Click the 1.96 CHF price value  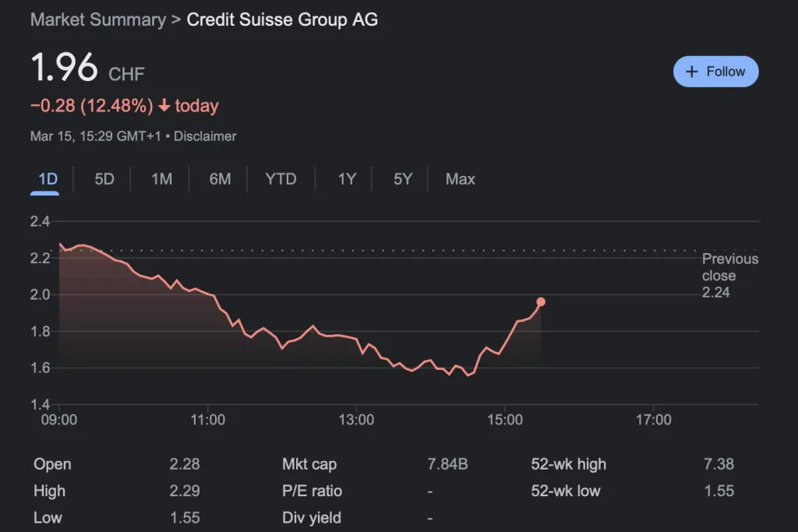[x=65, y=69]
